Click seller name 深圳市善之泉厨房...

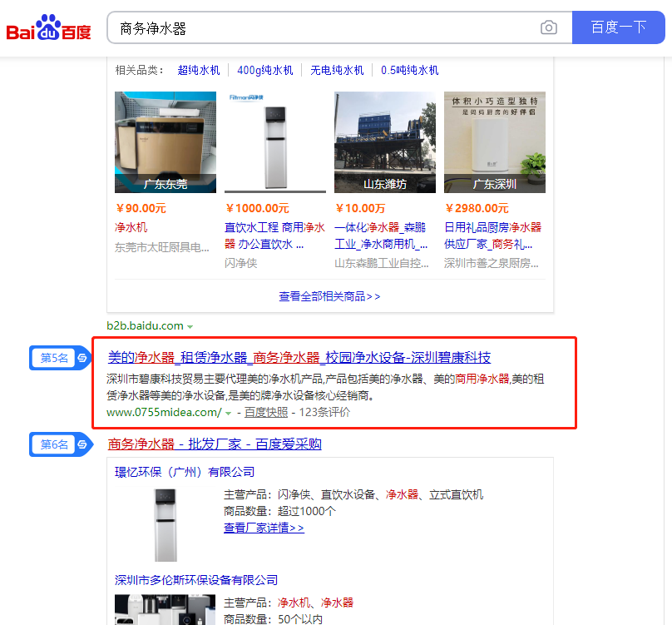coord(492,263)
